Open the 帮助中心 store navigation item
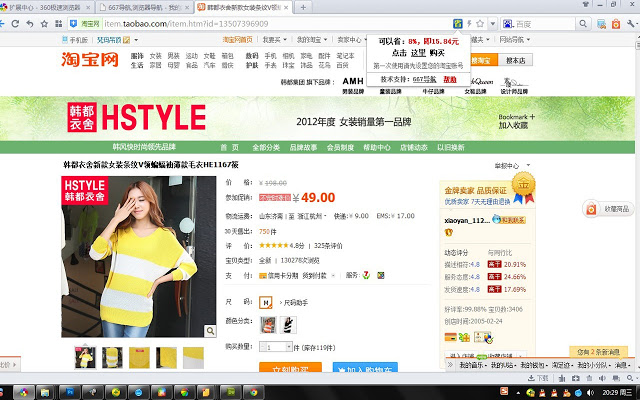Image resolution: width=640 pixels, height=400 pixels. [x=377, y=147]
